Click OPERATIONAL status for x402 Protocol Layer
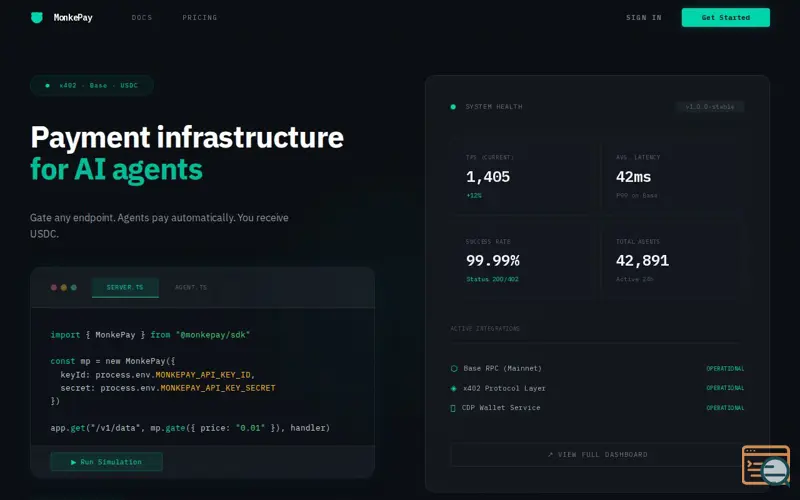The height and width of the screenshot is (500, 800). point(725,388)
